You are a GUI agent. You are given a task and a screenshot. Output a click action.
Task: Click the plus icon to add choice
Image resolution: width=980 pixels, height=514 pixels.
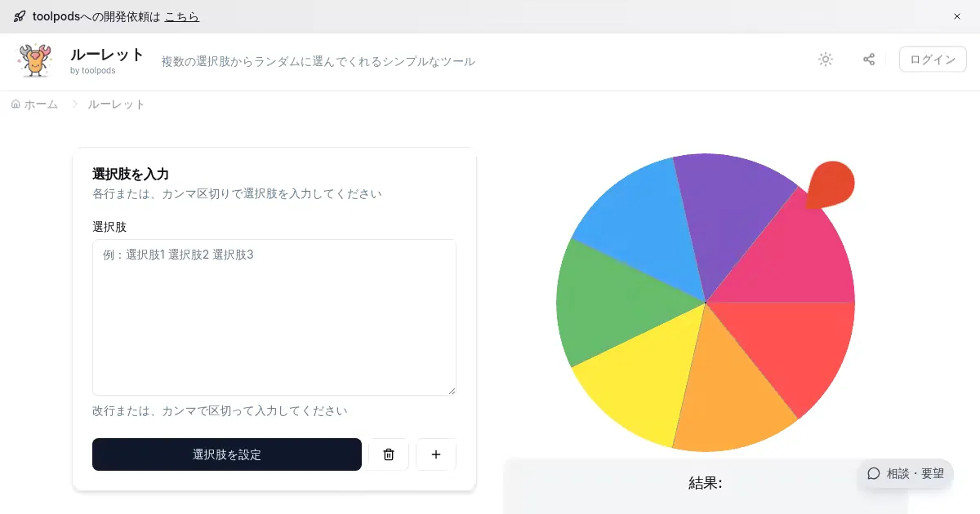click(436, 454)
